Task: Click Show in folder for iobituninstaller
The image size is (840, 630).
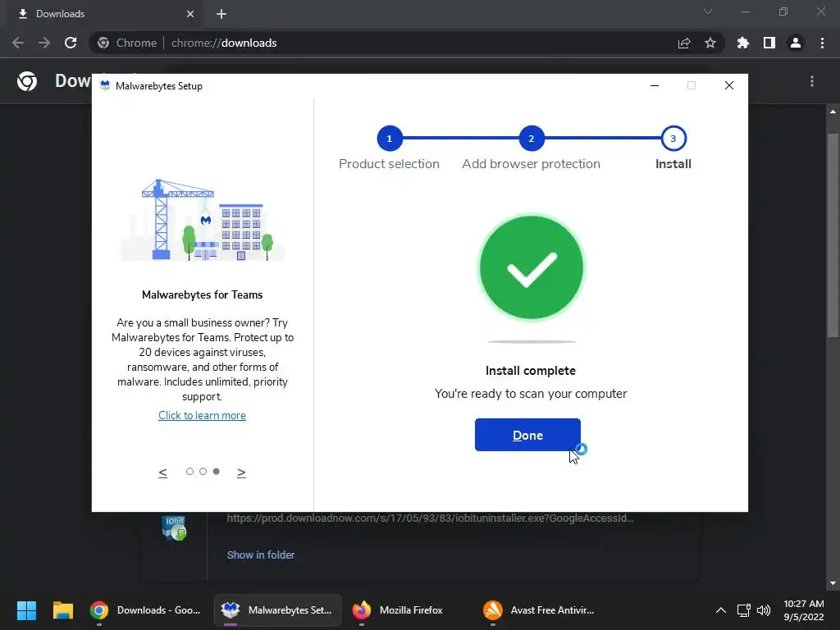Action: point(261,555)
